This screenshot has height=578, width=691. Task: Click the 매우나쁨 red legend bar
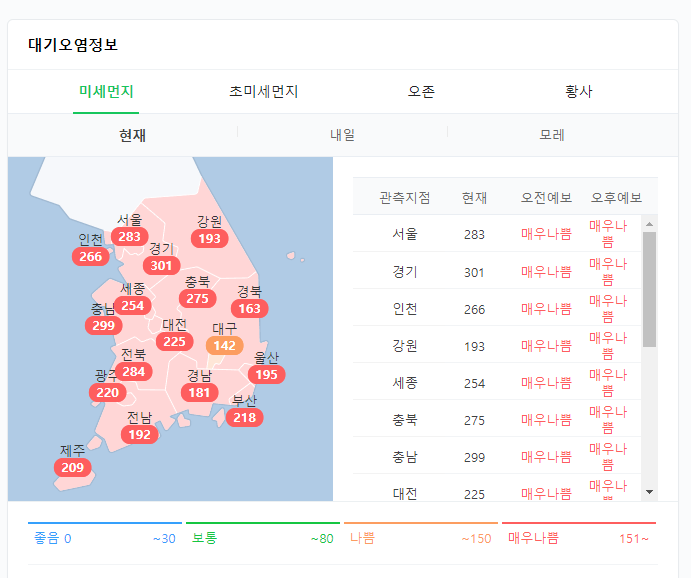(x=578, y=523)
